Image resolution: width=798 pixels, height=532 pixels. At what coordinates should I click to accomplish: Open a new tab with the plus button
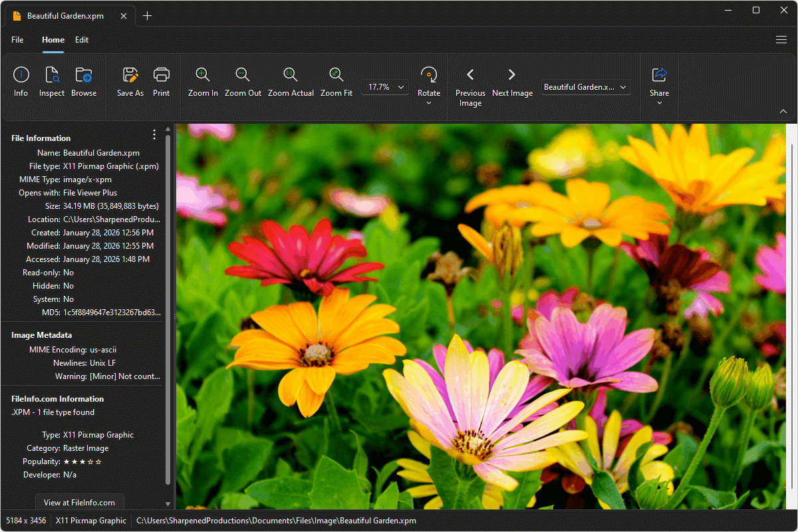pos(147,15)
